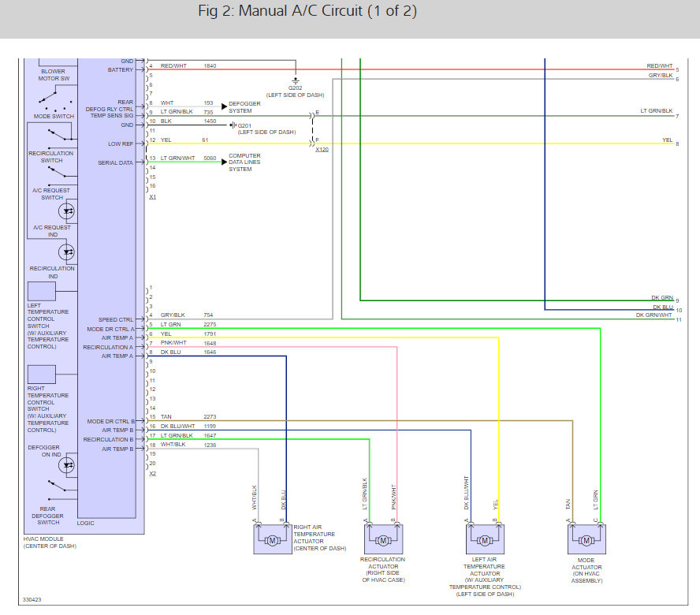Click the HVAC MODULE (CENTER OF DASH) label
This screenshot has width=700, height=615.
[50, 542]
